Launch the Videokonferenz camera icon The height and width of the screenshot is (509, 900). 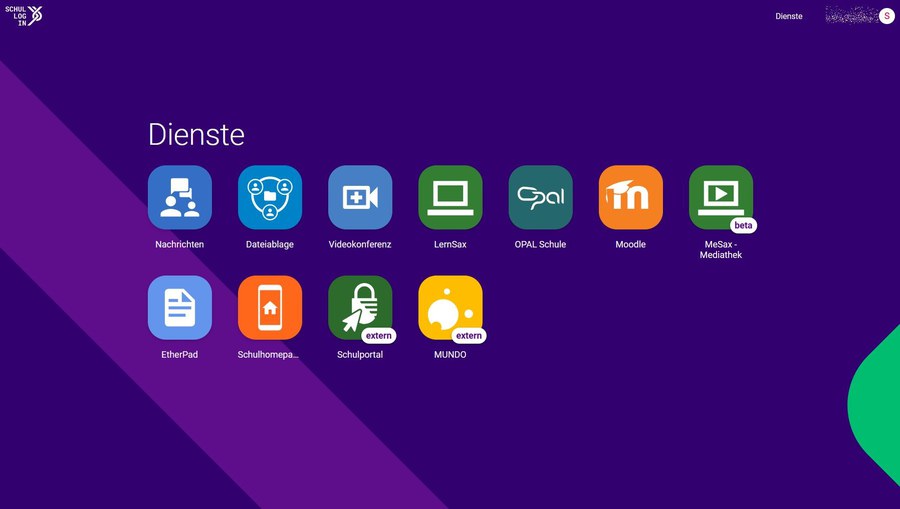360,197
